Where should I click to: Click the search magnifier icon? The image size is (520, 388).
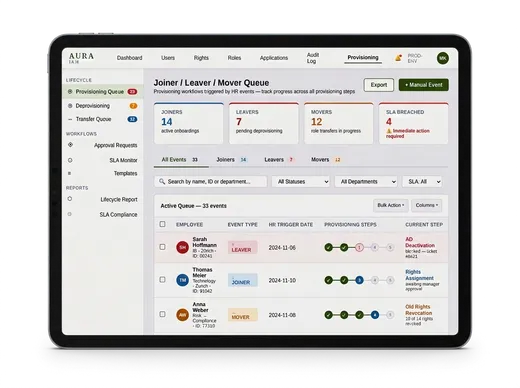click(162, 181)
